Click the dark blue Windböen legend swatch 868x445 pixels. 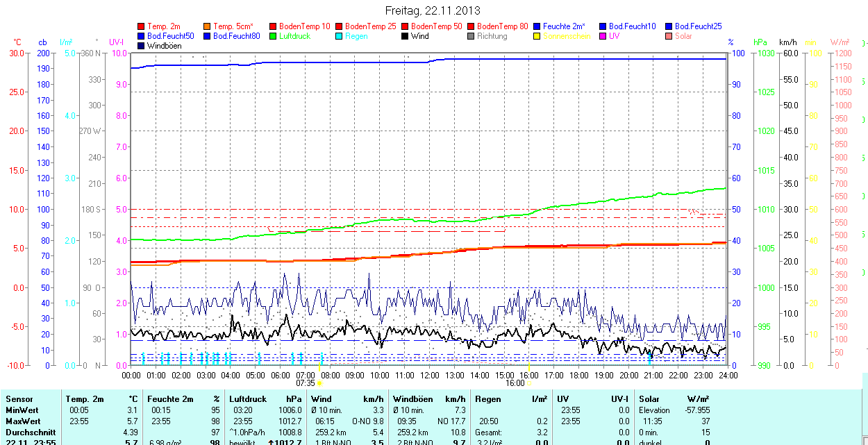point(142,46)
